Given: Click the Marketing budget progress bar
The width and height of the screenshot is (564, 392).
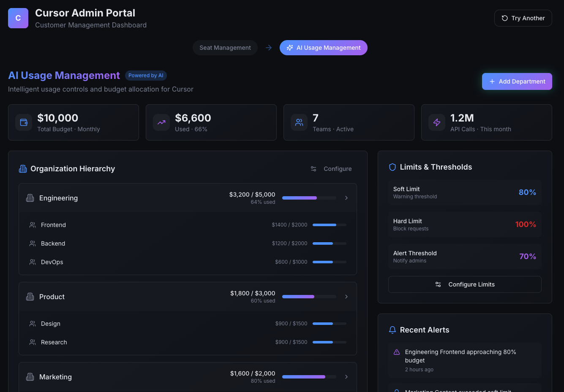Looking at the screenshot, I should [x=309, y=377].
